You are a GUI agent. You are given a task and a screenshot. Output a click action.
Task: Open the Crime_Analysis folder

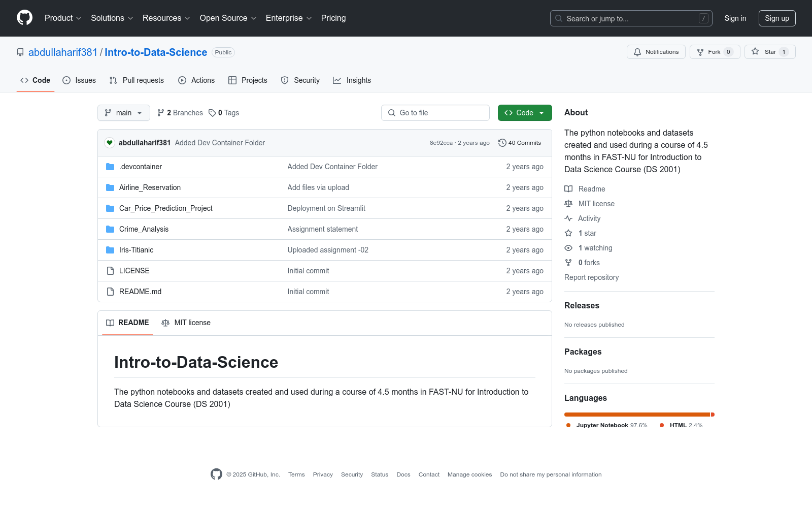click(144, 229)
